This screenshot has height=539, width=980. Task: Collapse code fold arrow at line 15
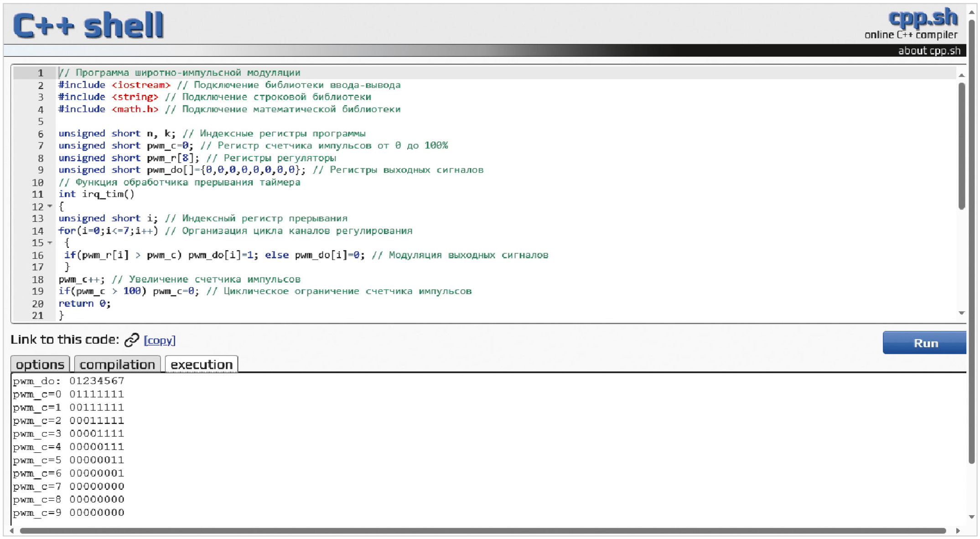(x=50, y=243)
